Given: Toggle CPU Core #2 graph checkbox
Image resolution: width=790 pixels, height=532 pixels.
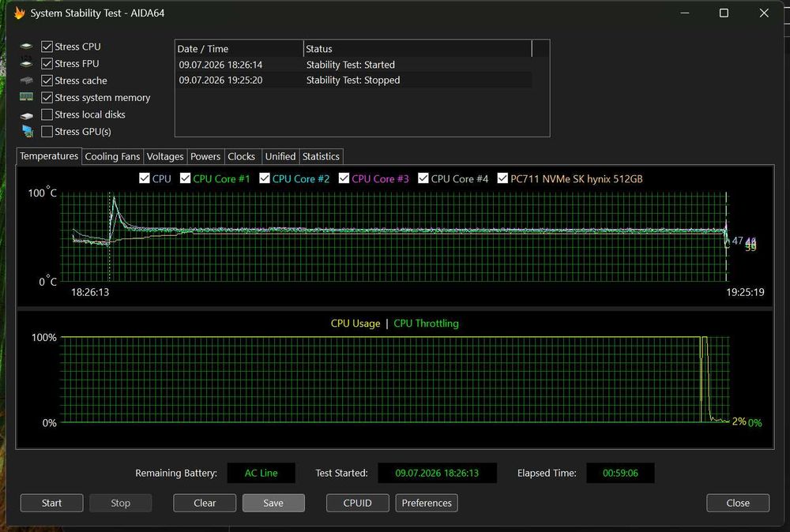Looking at the screenshot, I should (x=265, y=178).
